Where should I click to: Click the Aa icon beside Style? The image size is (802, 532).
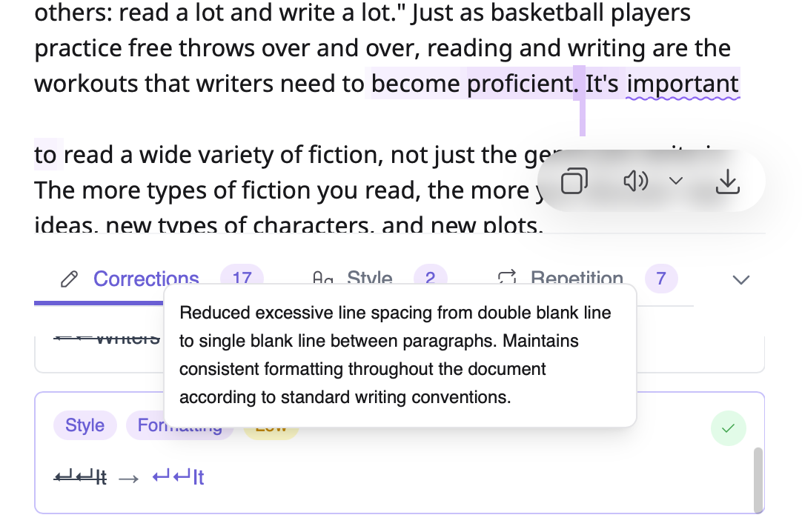(x=323, y=279)
